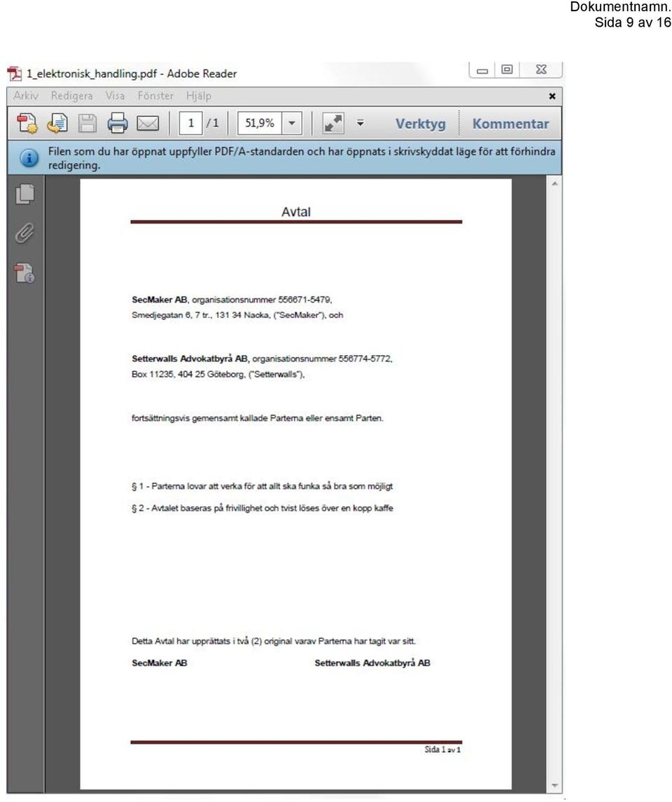Click the total page count '/1' label
672x802 pixels.
[x=213, y=123]
